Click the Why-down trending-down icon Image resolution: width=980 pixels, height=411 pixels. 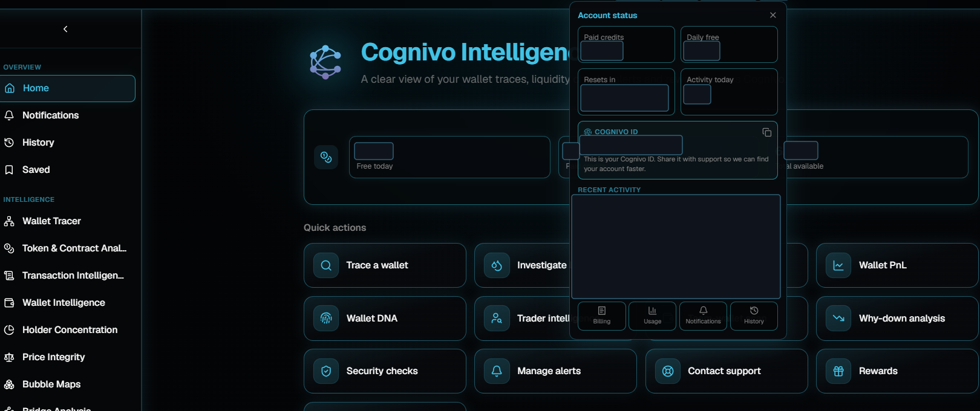(838, 319)
